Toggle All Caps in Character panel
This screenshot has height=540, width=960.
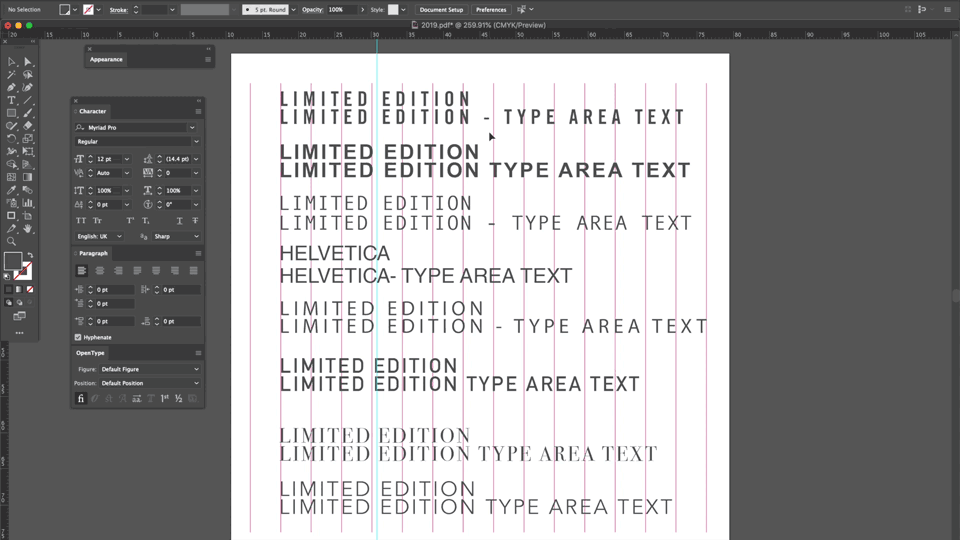[81, 221]
